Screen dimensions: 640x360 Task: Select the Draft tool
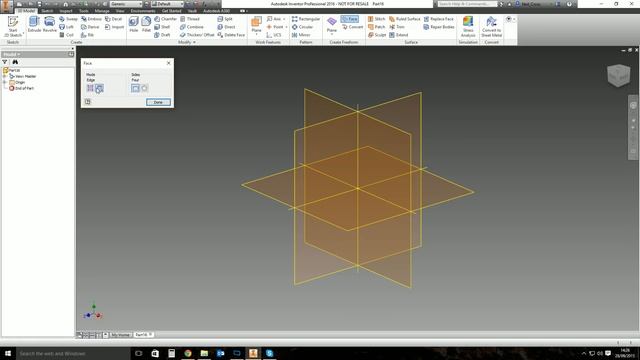pos(162,35)
